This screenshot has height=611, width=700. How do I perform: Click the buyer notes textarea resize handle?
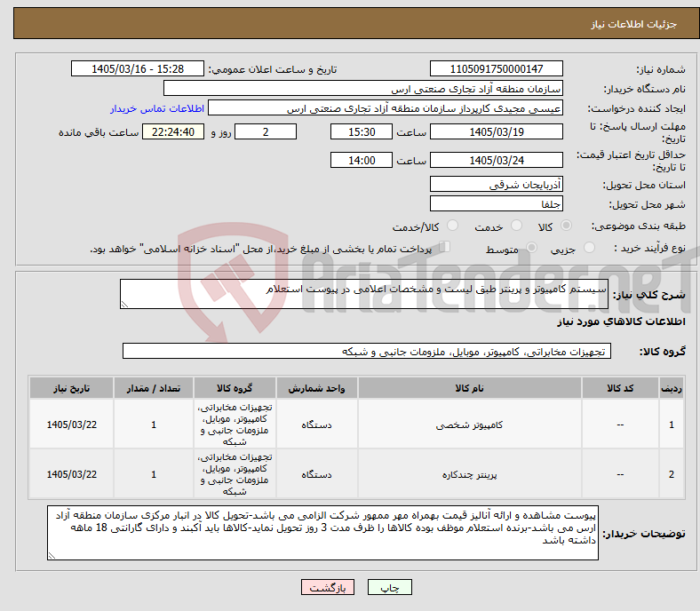pos(52,556)
